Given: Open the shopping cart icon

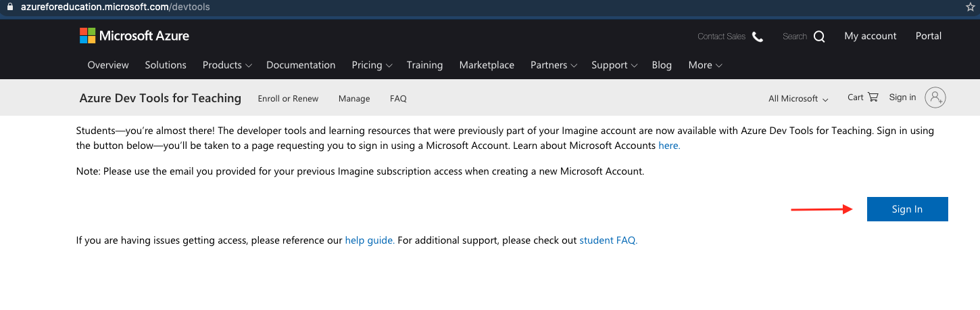Looking at the screenshot, I should [873, 97].
